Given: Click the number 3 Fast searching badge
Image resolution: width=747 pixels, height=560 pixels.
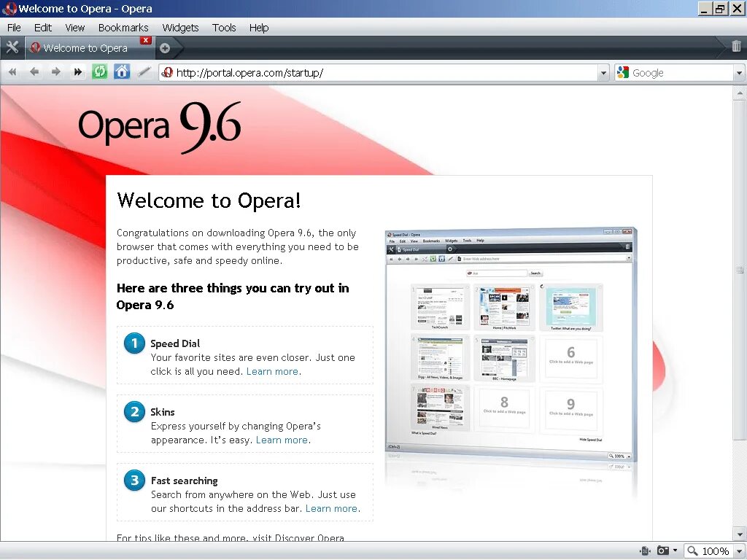Looking at the screenshot, I should (x=134, y=480).
